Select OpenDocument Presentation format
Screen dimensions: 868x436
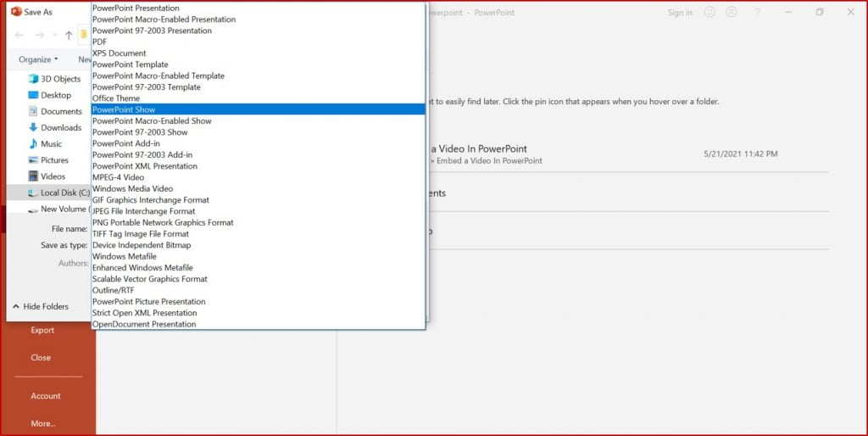(x=258, y=324)
